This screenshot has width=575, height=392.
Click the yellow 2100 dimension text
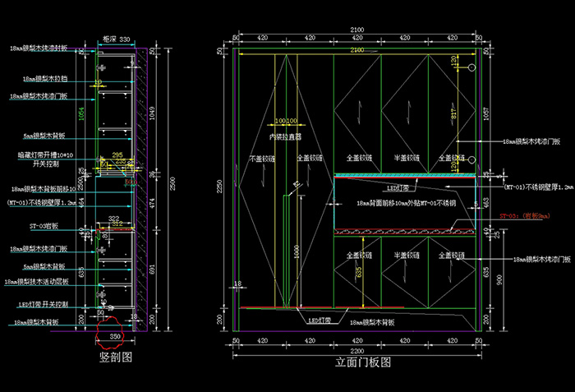354,52
